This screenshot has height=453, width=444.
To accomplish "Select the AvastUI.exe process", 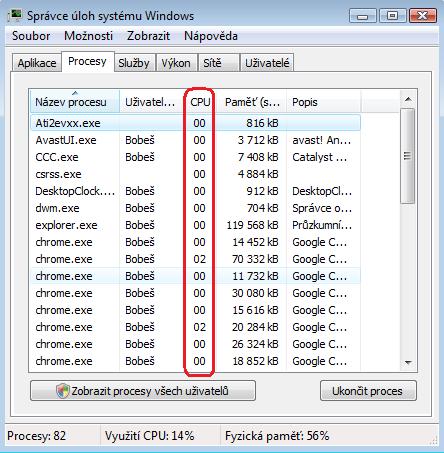I will tap(195, 140).
